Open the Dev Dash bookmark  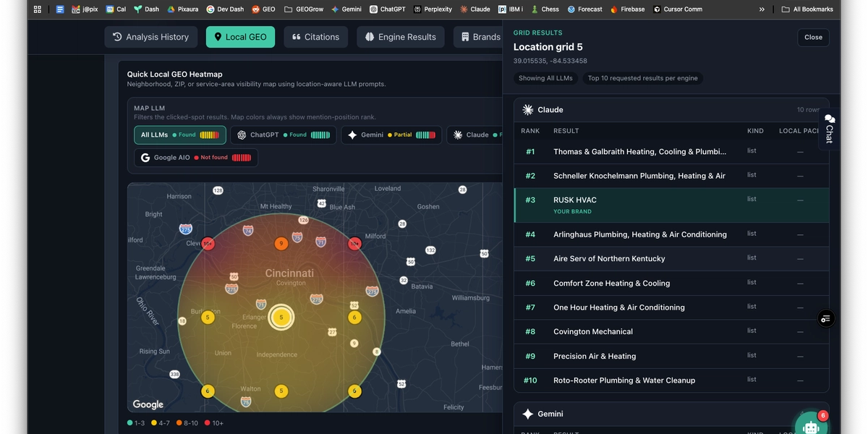click(226, 9)
